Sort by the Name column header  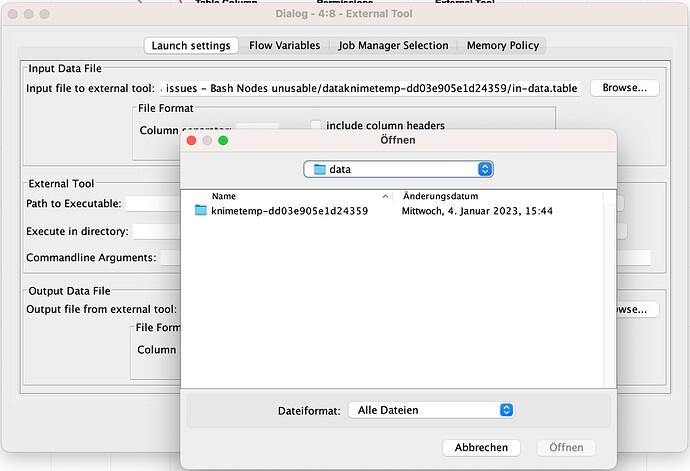[224, 196]
